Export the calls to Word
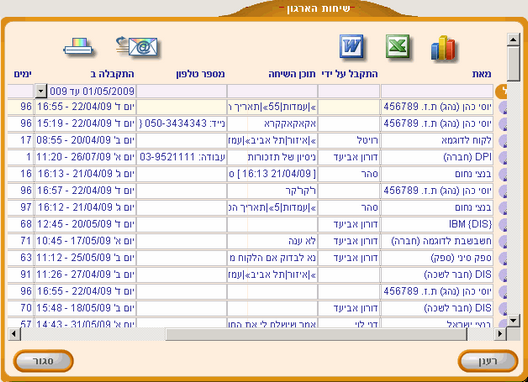 352,46
